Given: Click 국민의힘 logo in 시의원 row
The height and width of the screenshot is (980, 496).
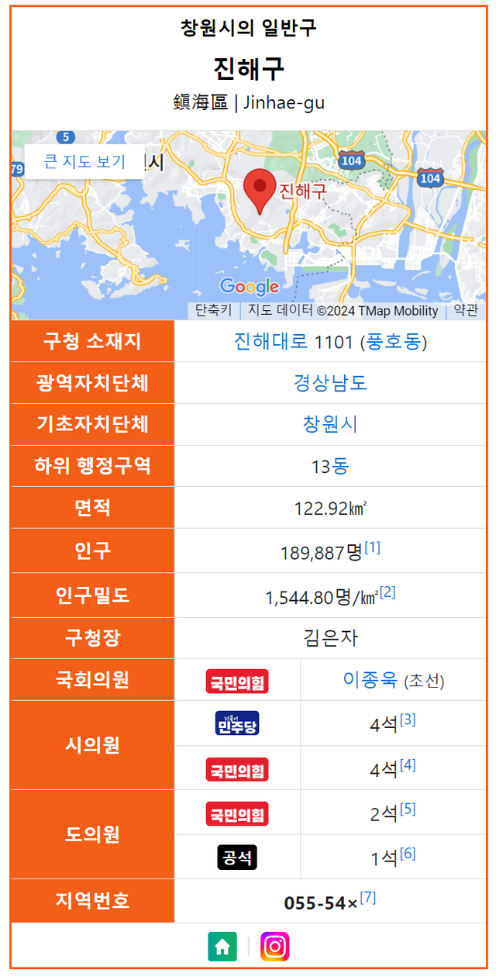Looking at the screenshot, I should pyautogui.click(x=237, y=769).
